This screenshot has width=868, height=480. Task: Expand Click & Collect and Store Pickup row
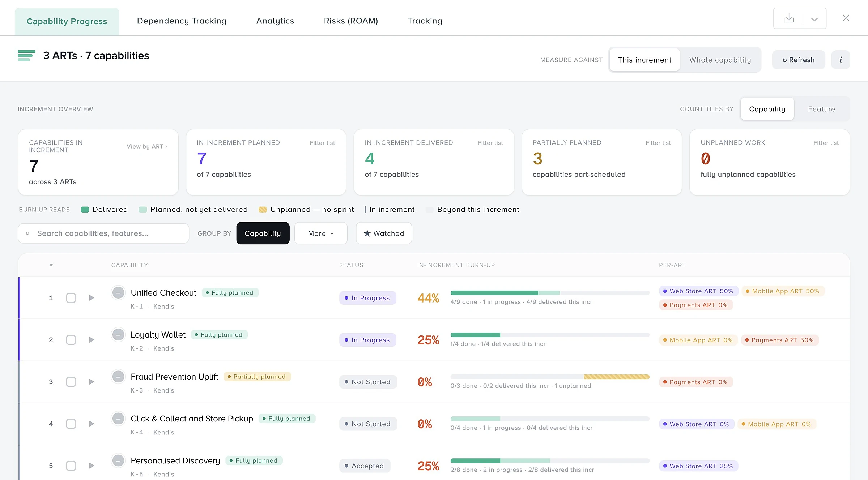(92, 424)
